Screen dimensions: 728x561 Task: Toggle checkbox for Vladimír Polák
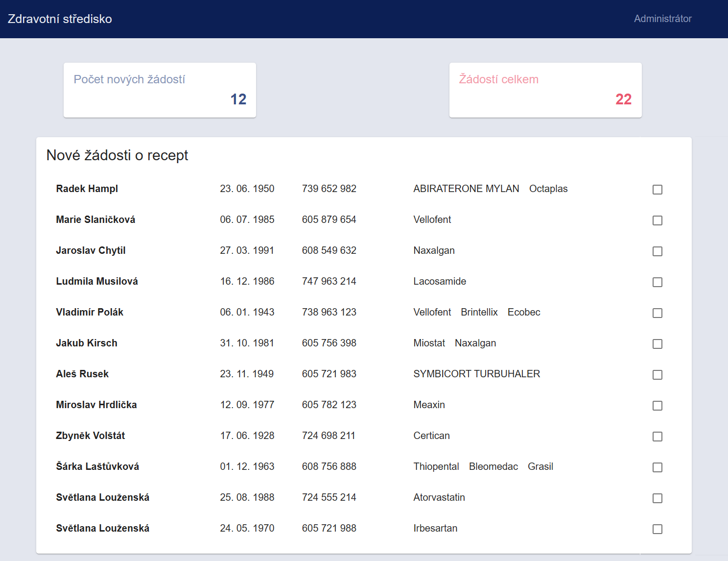[x=657, y=313]
